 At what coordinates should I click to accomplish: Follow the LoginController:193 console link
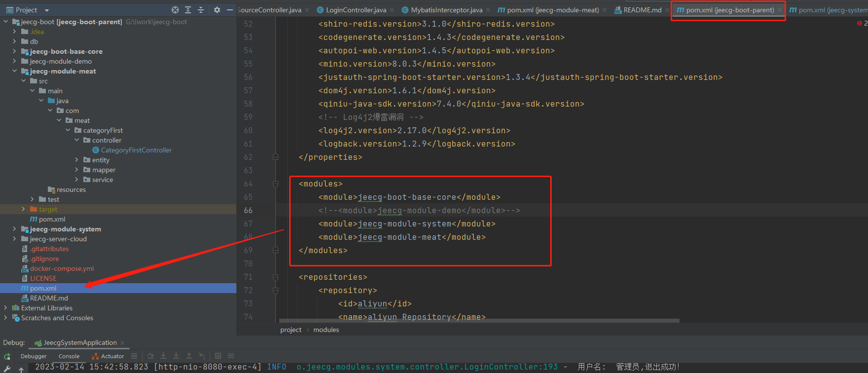coord(427,367)
